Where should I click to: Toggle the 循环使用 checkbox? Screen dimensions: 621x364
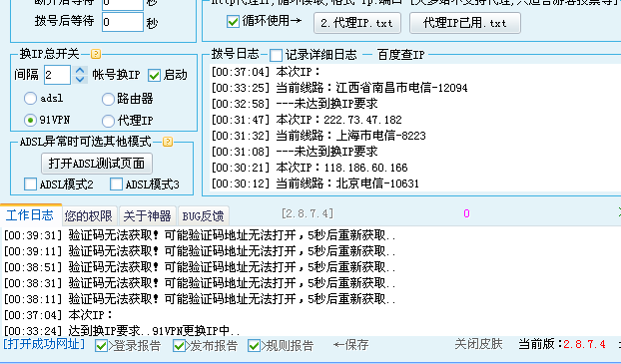click(x=233, y=21)
